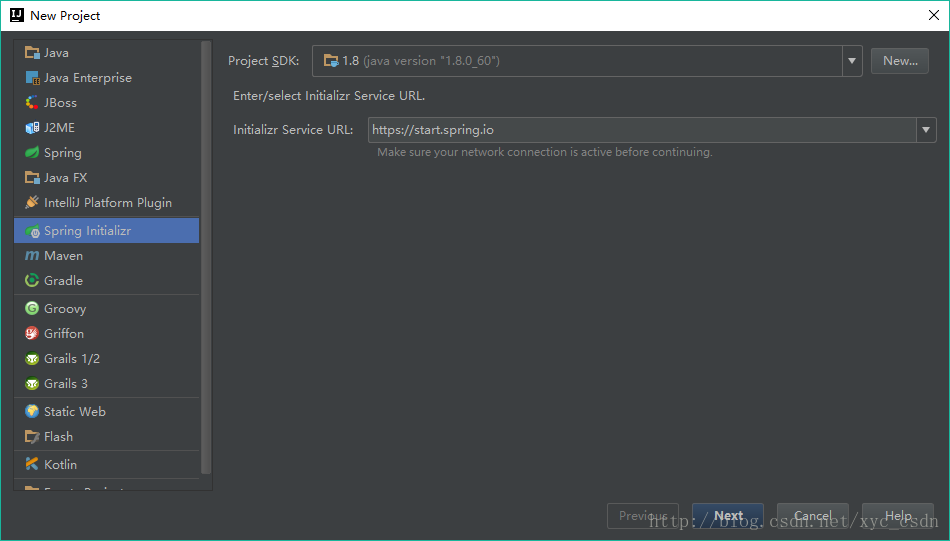Click the disabled Previous button
Viewport: 950px width, 541px height.
643,516
